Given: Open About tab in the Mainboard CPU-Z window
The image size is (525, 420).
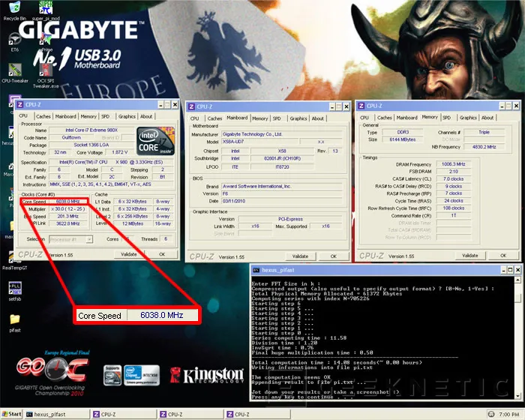Looking at the screenshot, I should pyautogui.click(x=318, y=118).
